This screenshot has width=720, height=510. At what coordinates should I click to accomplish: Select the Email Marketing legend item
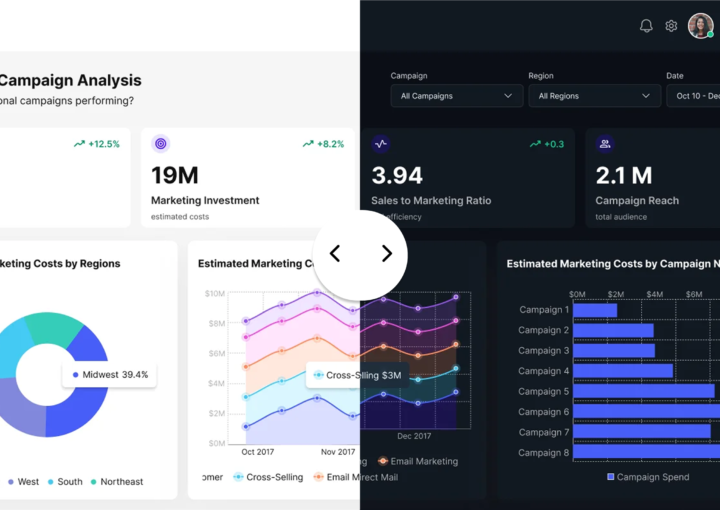pyautogui.click(x=418, y=461)
